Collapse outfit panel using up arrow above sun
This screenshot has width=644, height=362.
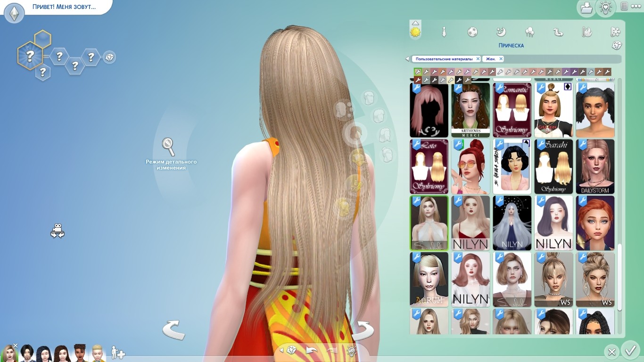[x=415, y=23]
